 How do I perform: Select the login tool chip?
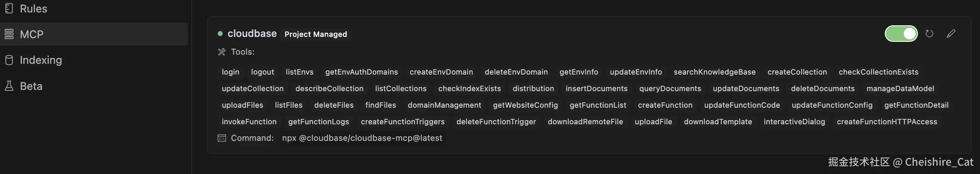231,72
